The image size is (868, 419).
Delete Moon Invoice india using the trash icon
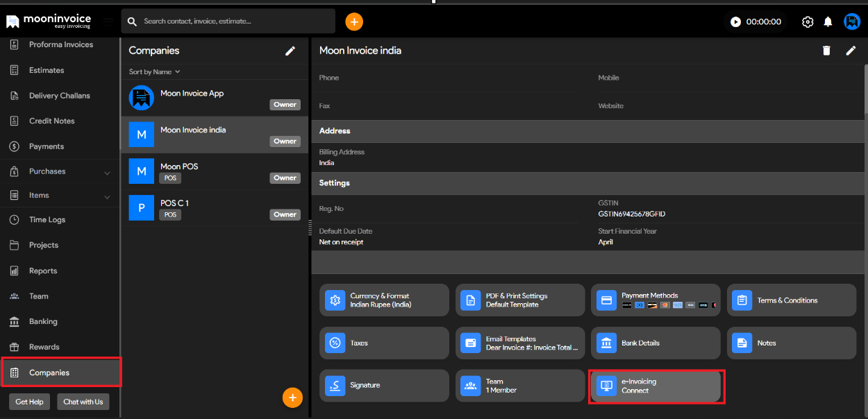pos(826,51)
